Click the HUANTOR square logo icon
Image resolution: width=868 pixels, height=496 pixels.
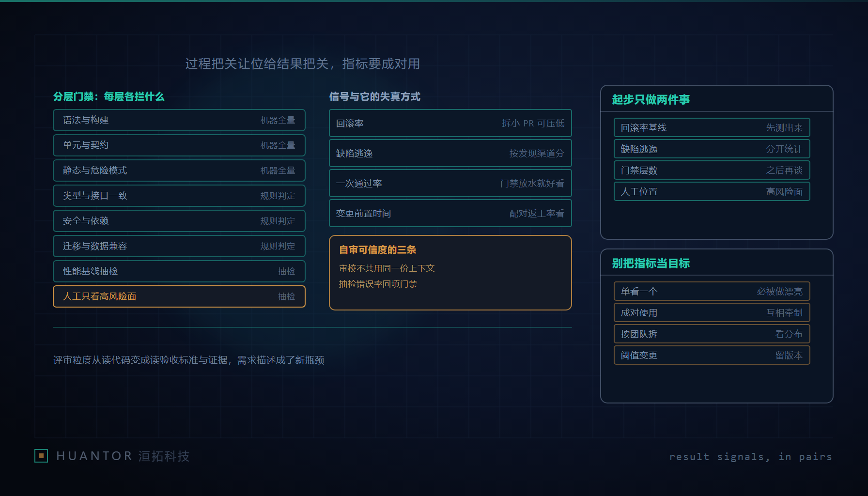click(x=41, y=456)
